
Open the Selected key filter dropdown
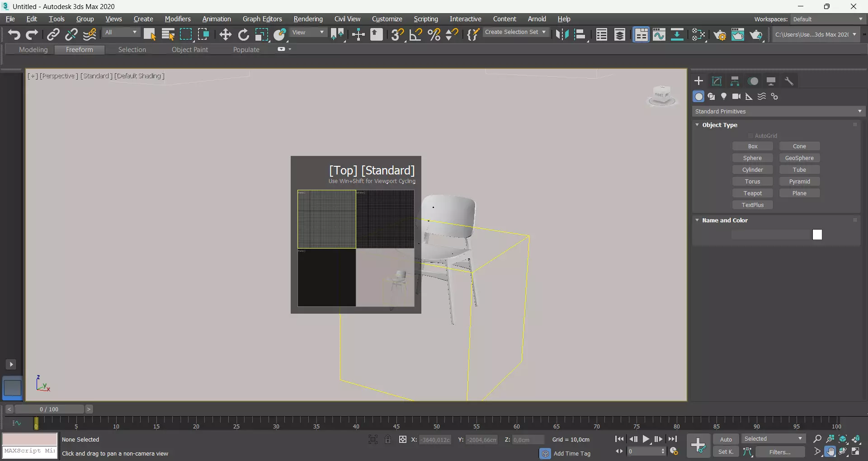tap(774, 439)
